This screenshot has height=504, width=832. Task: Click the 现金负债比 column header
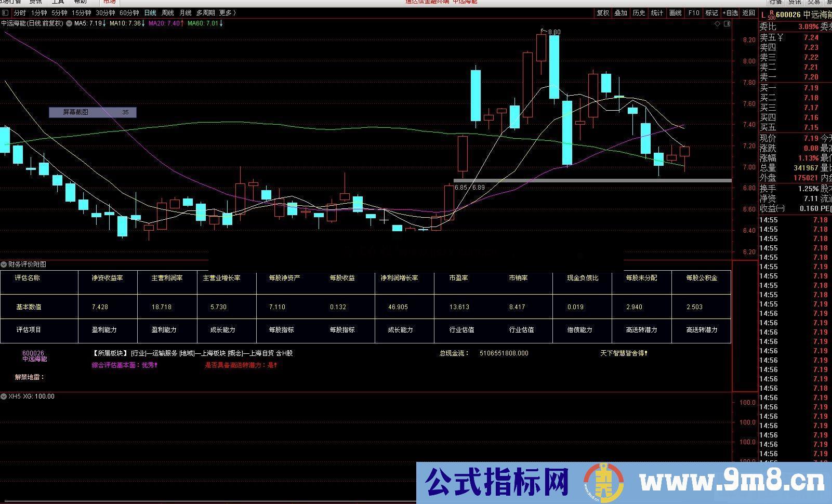pyautogui.click(x=583, y=278)
